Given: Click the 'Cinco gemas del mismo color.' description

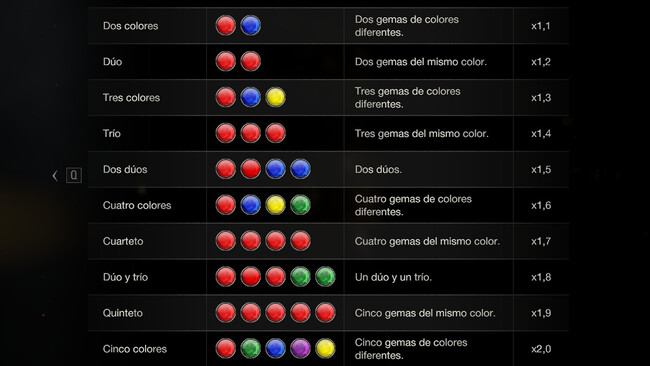Looking at the screenshot, I should pyautogui.click(x=425, y=313).
